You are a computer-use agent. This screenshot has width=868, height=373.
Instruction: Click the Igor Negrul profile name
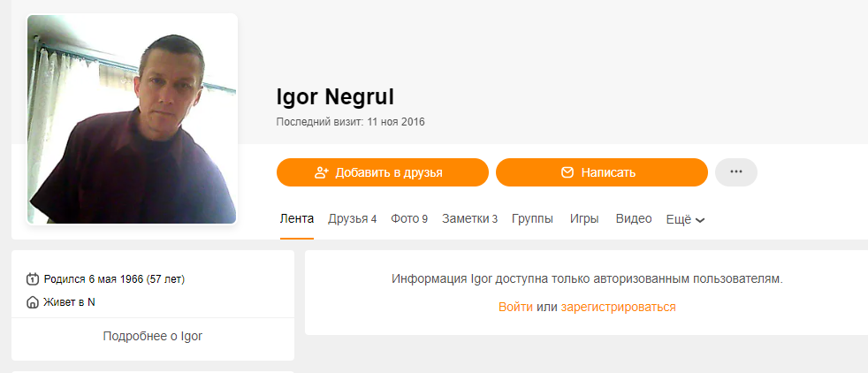coord(335,96)
